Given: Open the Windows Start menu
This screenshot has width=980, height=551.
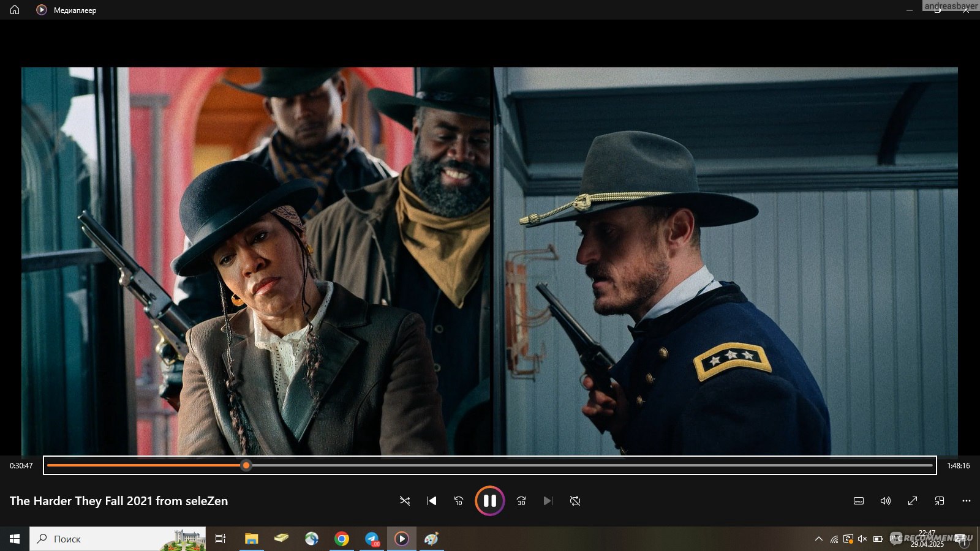Looking at the screenshot, I should pyautogui.click(x=15, y=539).
